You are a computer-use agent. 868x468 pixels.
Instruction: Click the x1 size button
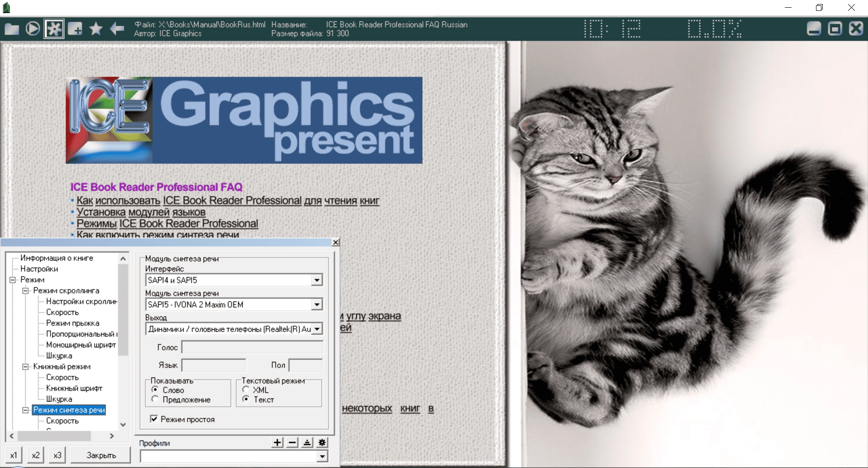(14, 455)
